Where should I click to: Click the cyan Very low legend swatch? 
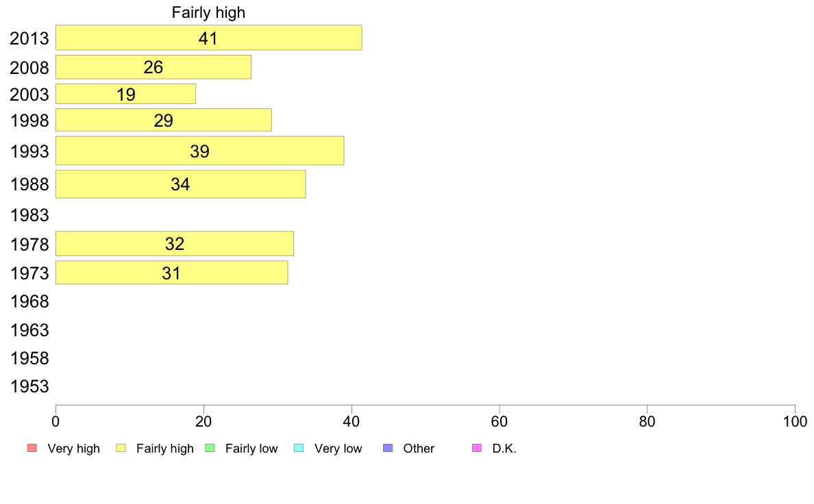pyautogui.click(x=299, y=448)
